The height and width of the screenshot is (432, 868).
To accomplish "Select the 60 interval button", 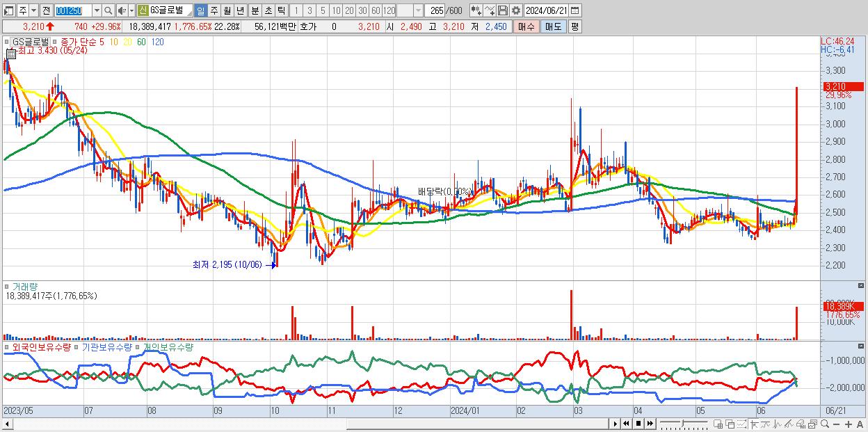I will (376, 10).
